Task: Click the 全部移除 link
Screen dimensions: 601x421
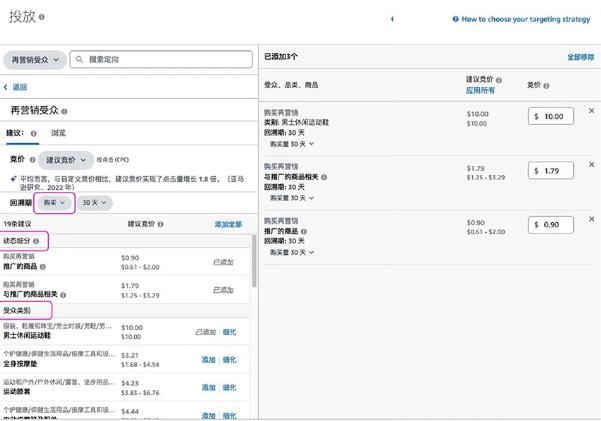Action: (580, 58)
